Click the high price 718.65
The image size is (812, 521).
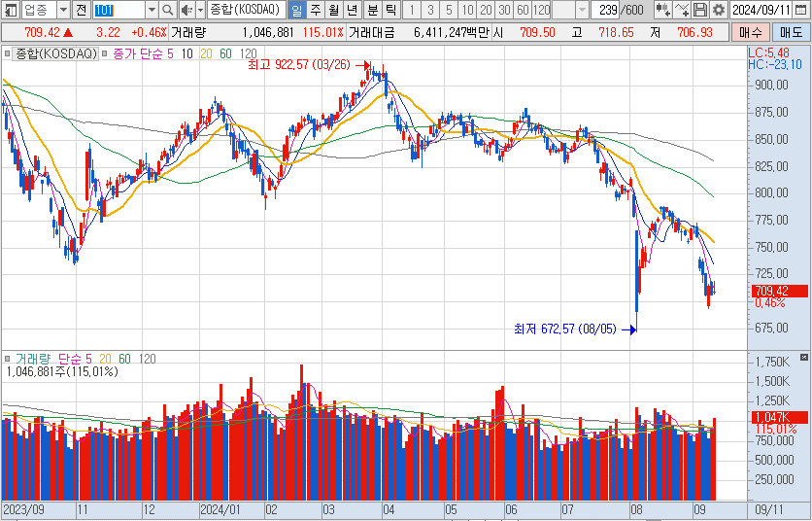click(616, 33)
